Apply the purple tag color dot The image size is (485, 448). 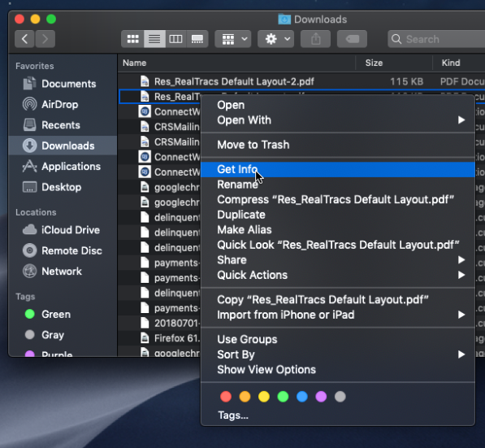[321, 397]
